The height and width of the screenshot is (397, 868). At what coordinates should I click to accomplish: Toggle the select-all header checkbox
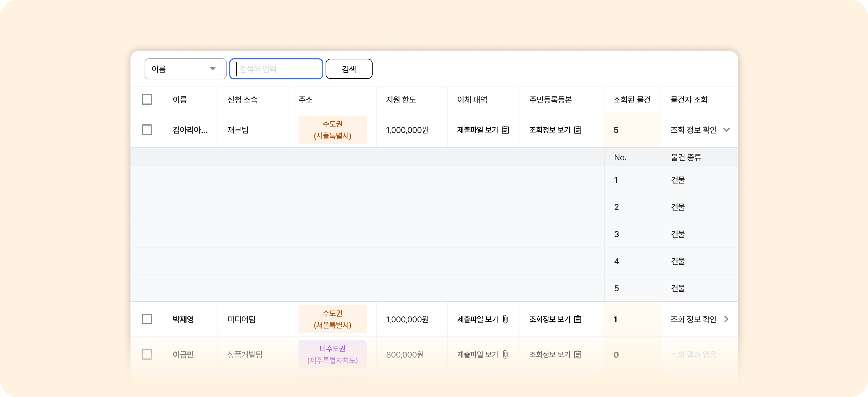click(x=147, y=99)
